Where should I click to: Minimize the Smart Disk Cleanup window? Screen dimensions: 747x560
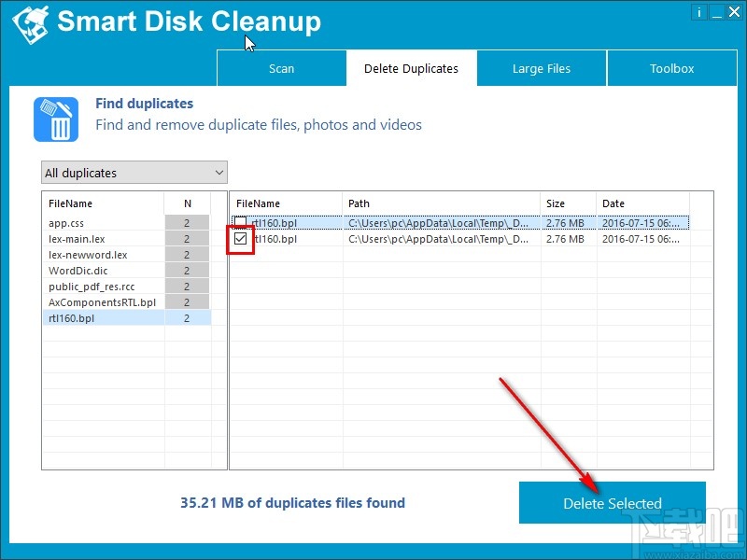click(x=716, y=13)
